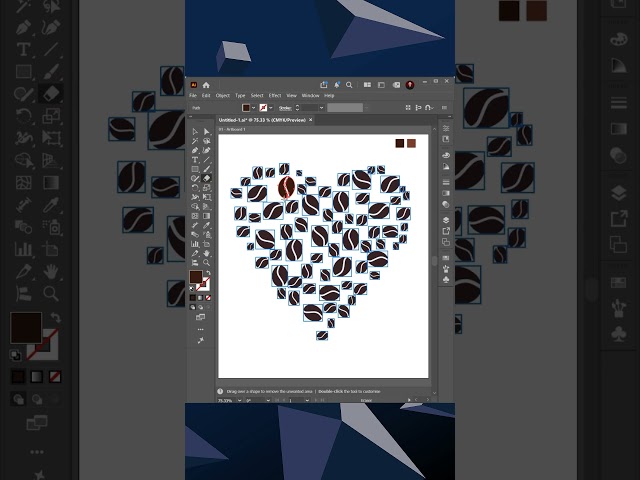The width and height of the screenshot is (640, 480).
Task: Go to Illustrator Home screen
Action: click(x=206, y=85)
